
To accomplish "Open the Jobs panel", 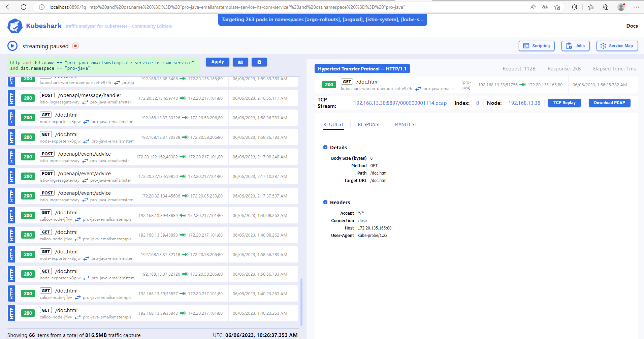I will (x=575, y=46).
